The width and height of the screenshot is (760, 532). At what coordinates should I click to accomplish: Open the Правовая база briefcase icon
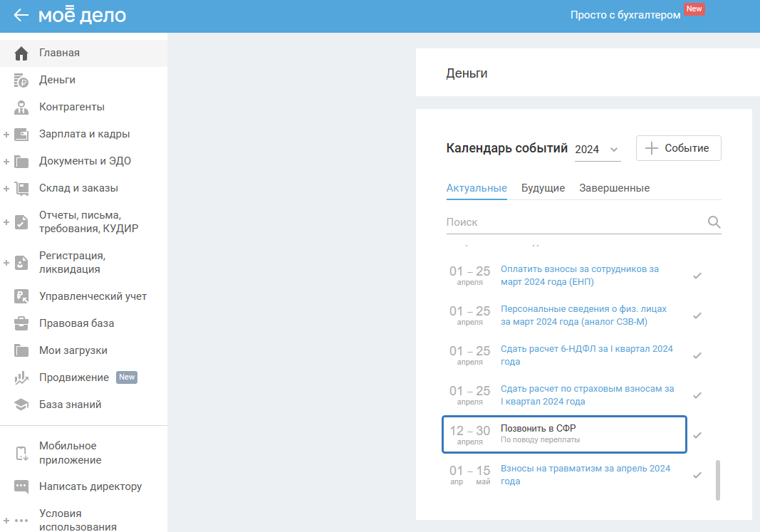[21, 323]
